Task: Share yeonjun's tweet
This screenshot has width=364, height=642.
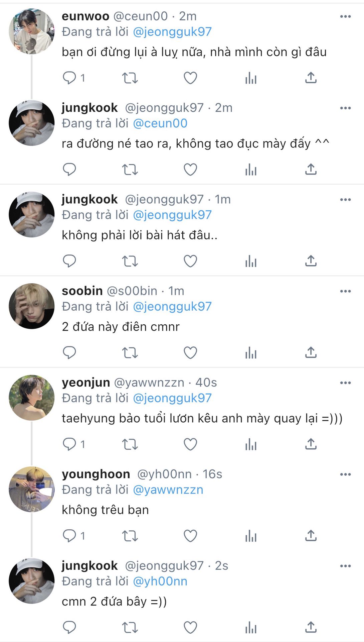Action: 311,444
